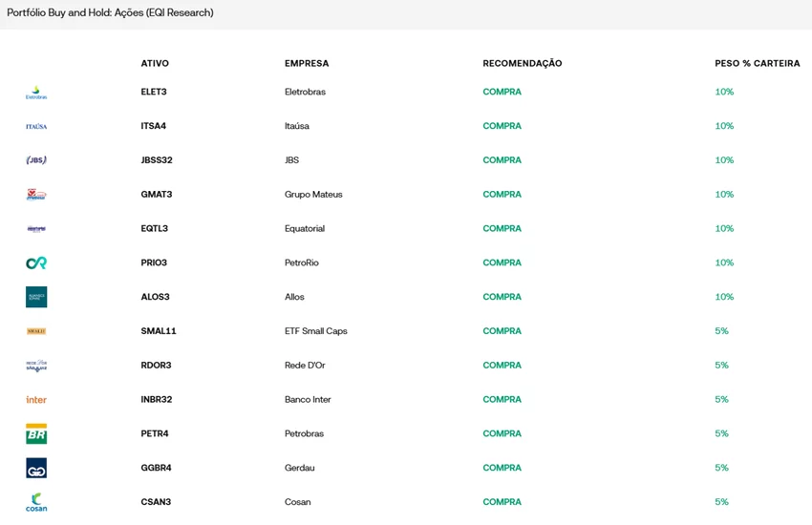Click the RECOMENDAÇÃO column header

(x=522, y=63)
